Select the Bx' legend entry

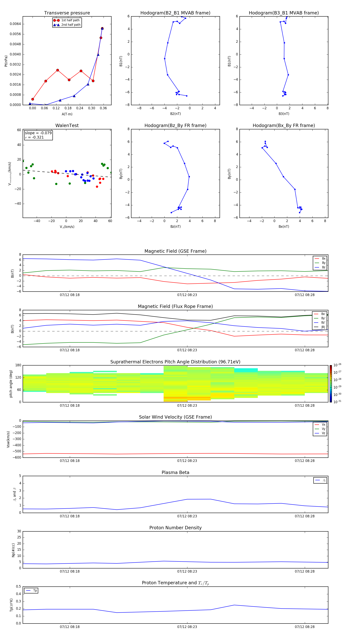click(x=320, y=314)
